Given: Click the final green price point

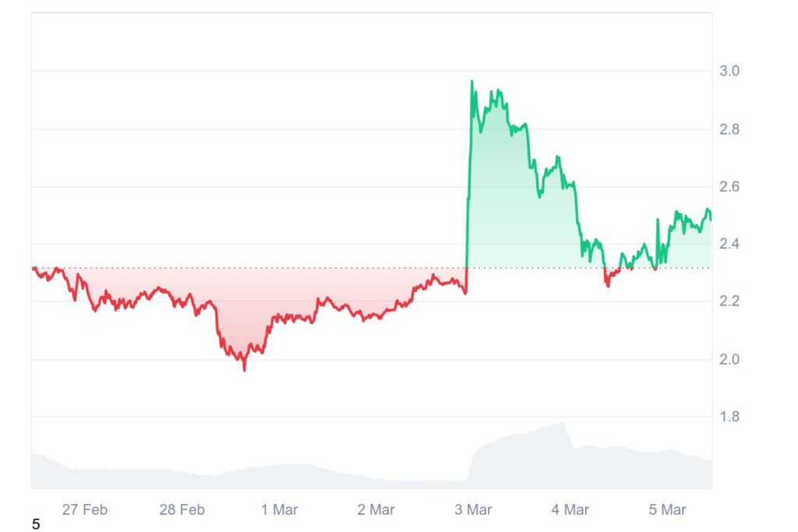Looking at the screenshot, I should (710, 220).
